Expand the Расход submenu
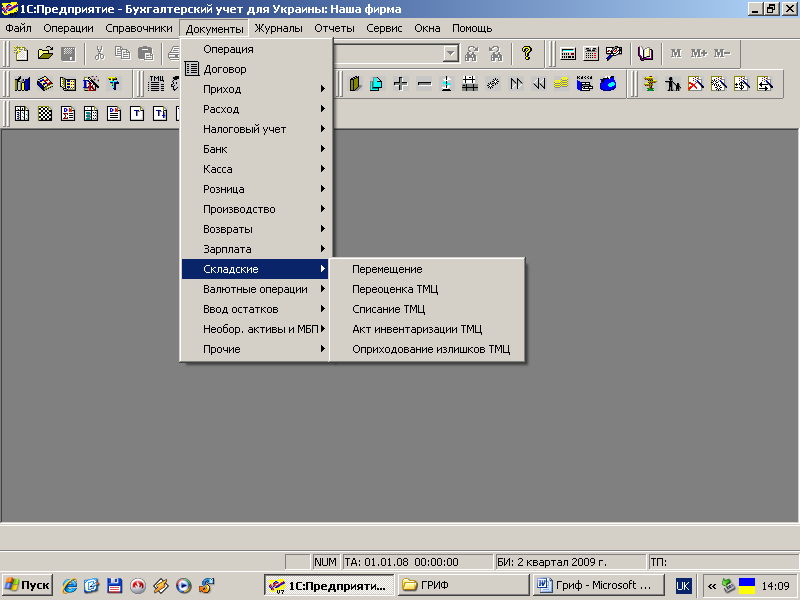Viewport: 800px width, 600px height. 257,109
